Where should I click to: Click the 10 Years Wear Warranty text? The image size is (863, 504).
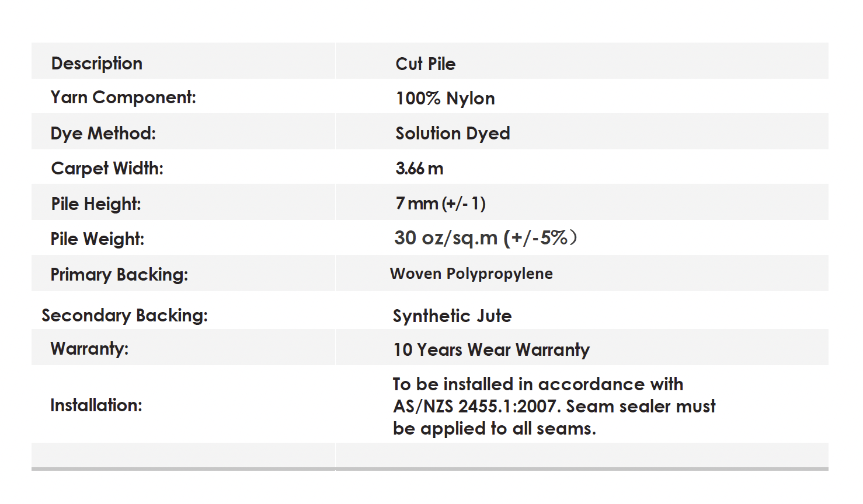coord(491,349)
